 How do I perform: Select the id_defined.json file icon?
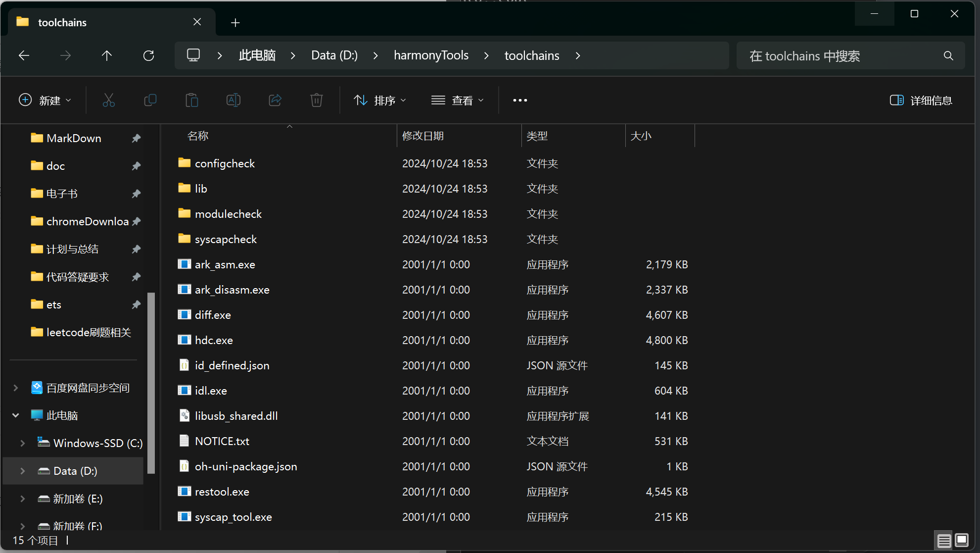click(185, 365)
